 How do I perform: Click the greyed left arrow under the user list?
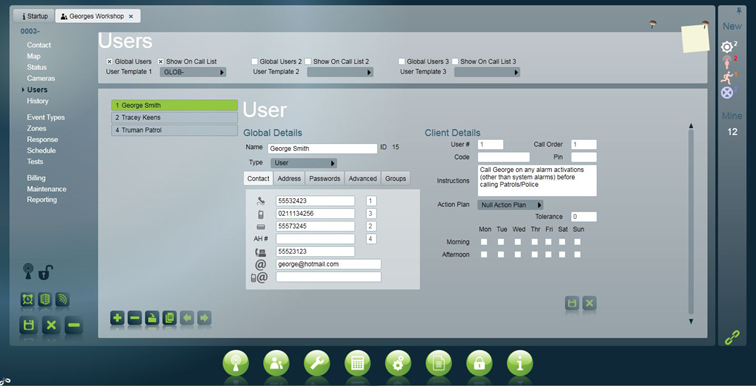coord(187,318)
